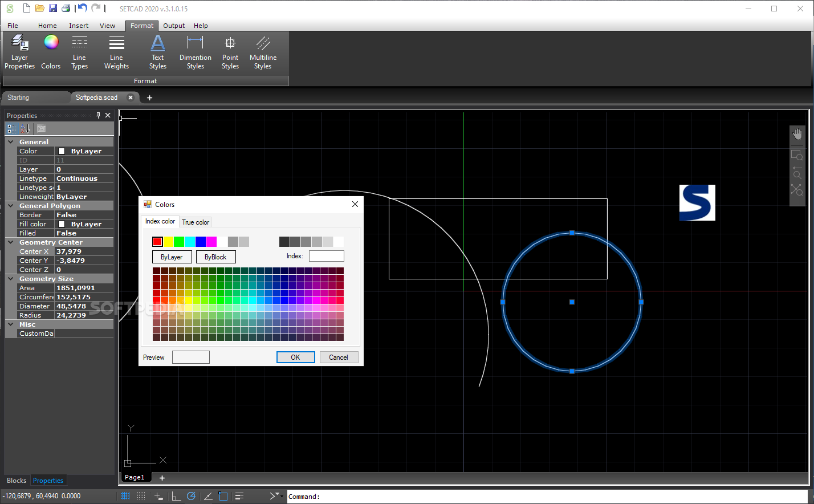814x504 pixels.
Task: Collapse the General Polygon property group
Action: pyautogui.click(x=10, y=206)
